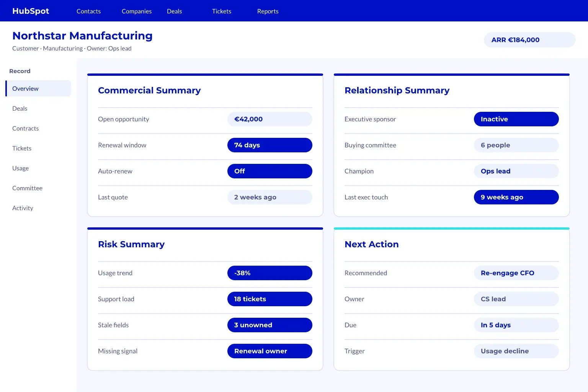Click the 3 unowned stale fields pill
This screenshot has height=392, width=588.
point(270,325)
